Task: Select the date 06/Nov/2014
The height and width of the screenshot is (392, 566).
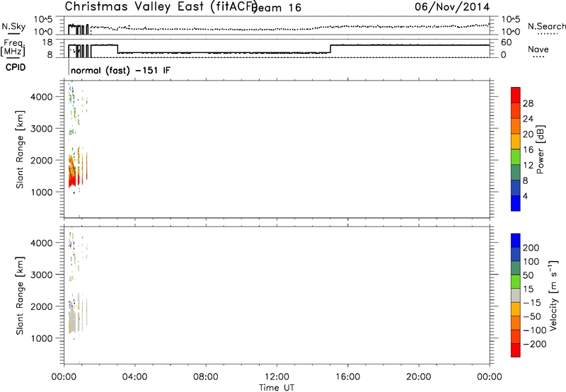Action: click(x=452, y=7)
